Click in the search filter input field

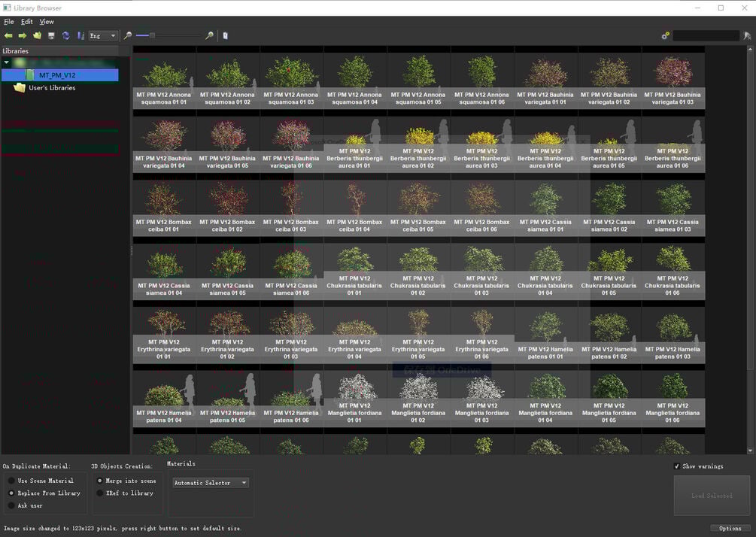pyautogui.click(x=706, y=35)
